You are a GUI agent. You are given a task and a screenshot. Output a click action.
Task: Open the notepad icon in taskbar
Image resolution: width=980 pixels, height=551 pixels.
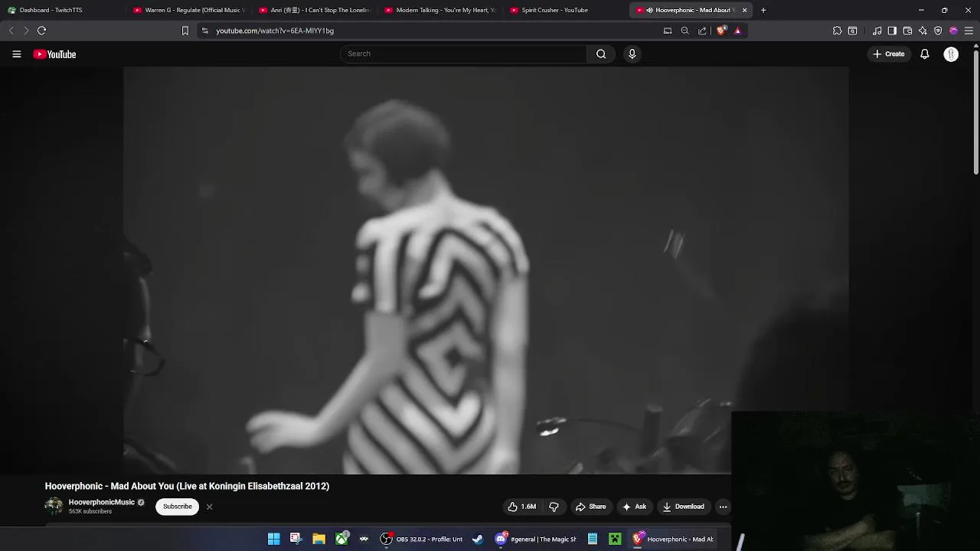click(592, 539)
